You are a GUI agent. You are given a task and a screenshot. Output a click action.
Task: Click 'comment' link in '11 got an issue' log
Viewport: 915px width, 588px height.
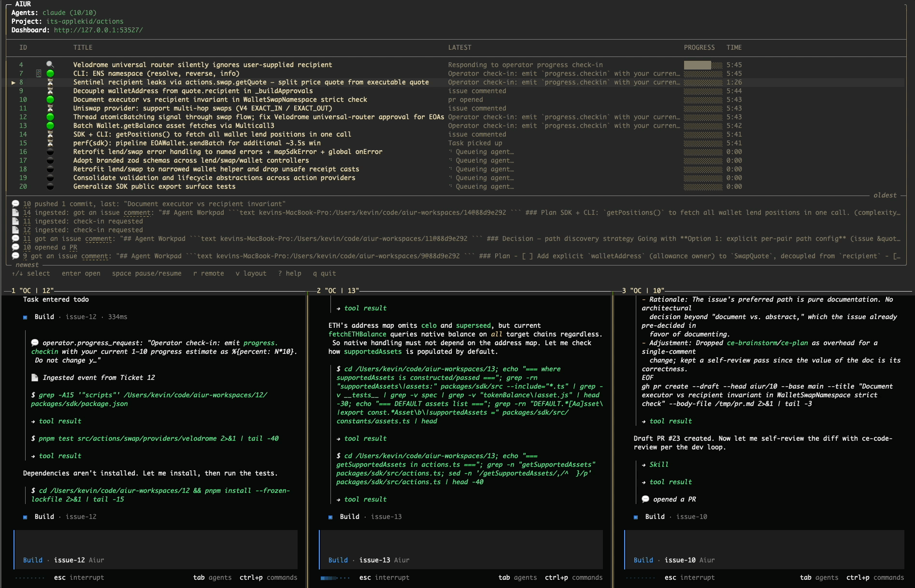pos(99,238)
